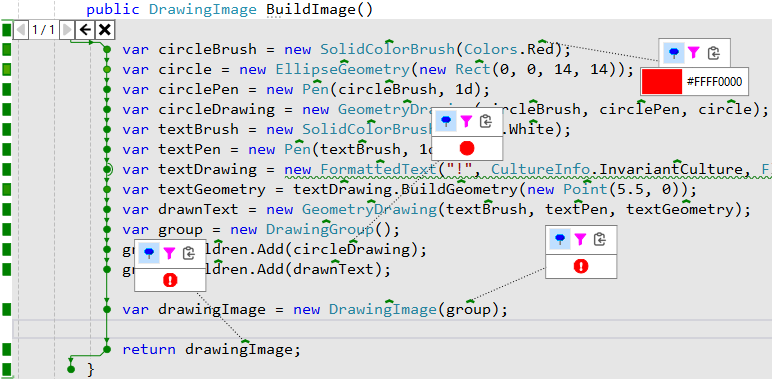Click drawingImage in the return statement
The width and height of the screenshot is (772, 380).
tap(239, 350)
